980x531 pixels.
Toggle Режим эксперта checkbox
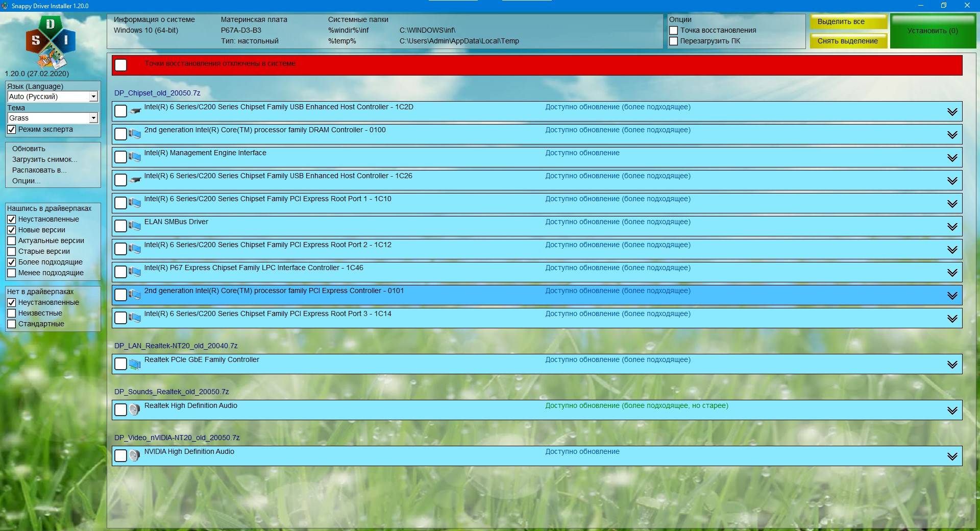coord(12,129)
